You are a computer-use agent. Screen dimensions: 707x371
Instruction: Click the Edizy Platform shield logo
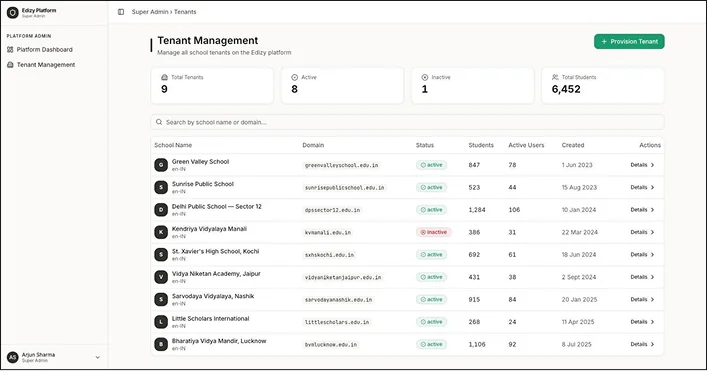[x=13, y=13]
